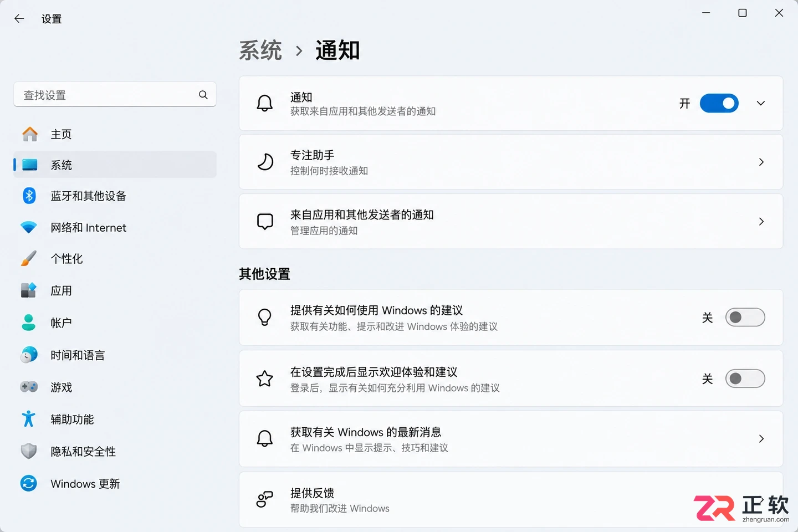Open 辅助功能 settings page
The height and width of the screenshot is (532, 798).
(x=115, y=419)
